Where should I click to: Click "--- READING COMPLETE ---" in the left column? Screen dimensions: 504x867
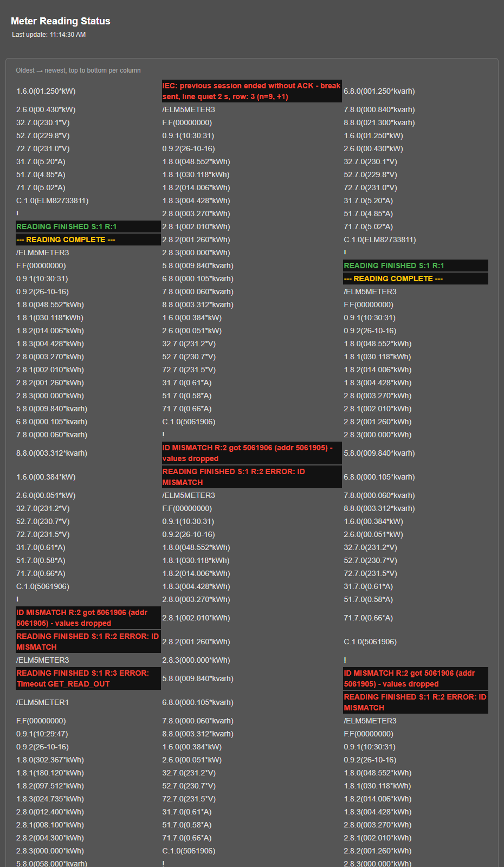coord(88,240)
